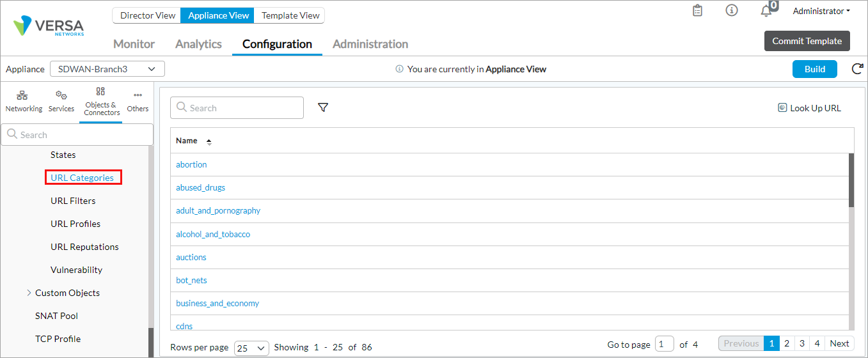This screenshot has width=868, height=358.
Task: Click the information icon in header
Action: point(732,11)
